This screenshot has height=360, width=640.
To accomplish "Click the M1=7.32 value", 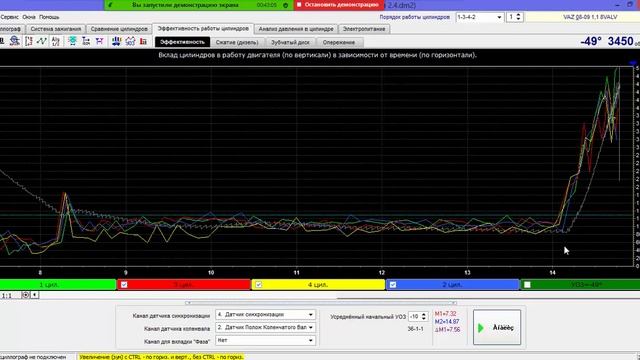I will point(445,314).
